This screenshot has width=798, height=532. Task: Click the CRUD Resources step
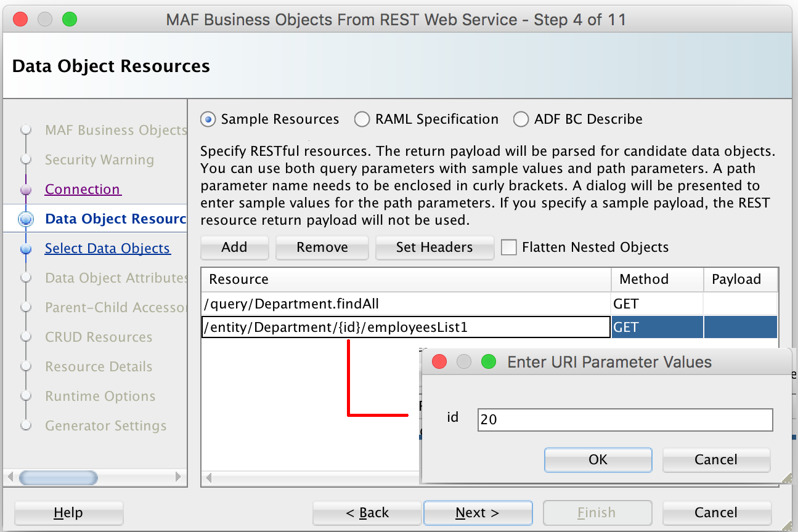pyautogui.click(x=99, y=337)
